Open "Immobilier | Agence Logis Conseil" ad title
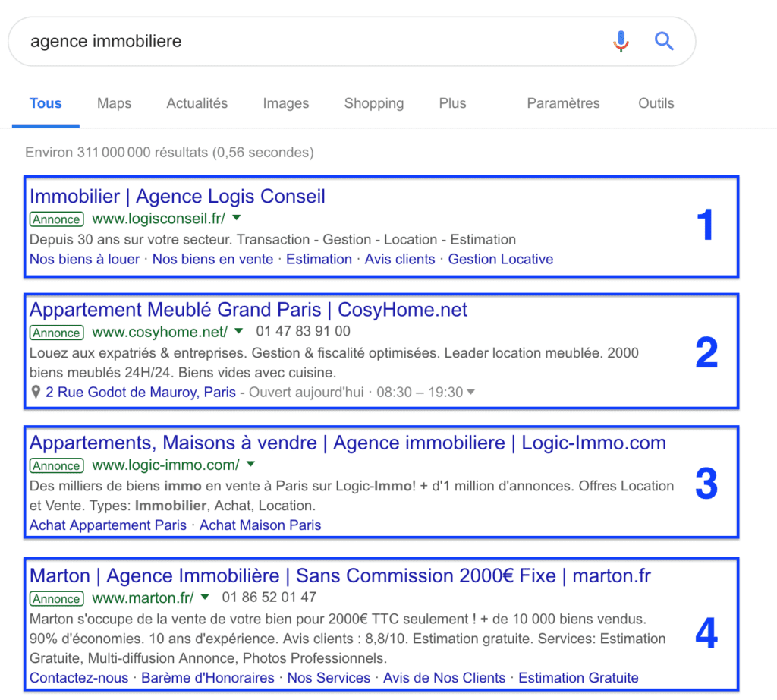The image size is (777, 700). click(x=178, y=197)
